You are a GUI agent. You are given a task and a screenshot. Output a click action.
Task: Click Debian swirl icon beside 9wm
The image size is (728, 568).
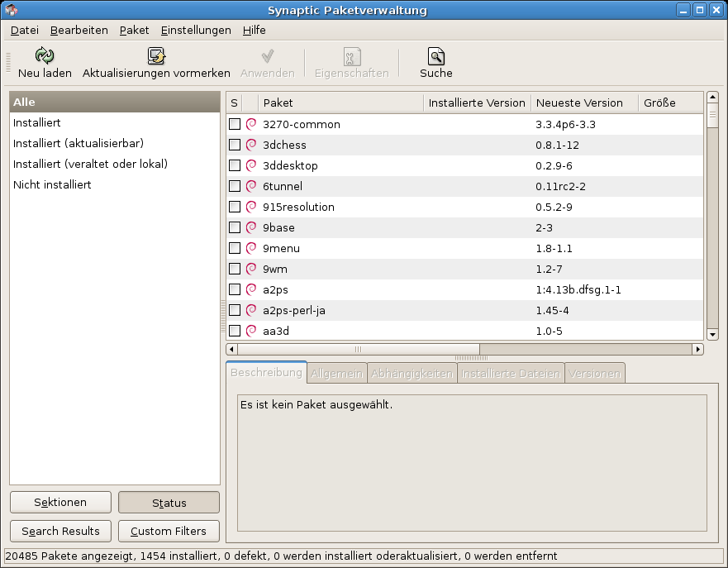(251, 269)
